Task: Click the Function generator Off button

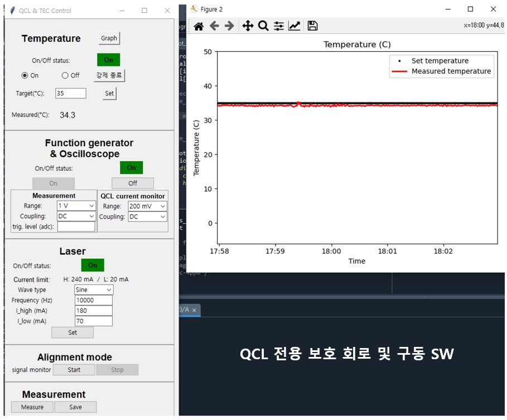Action: [x=133, y=184]
